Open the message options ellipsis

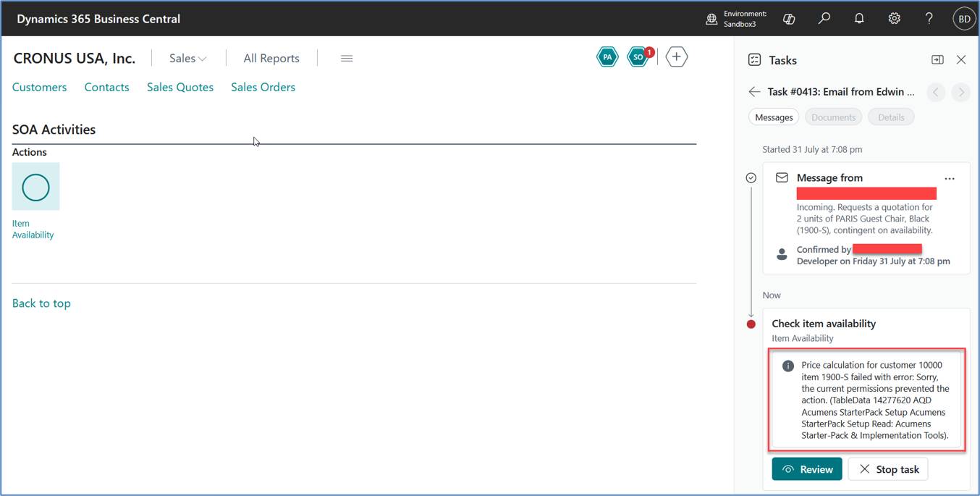coord(950,178)
